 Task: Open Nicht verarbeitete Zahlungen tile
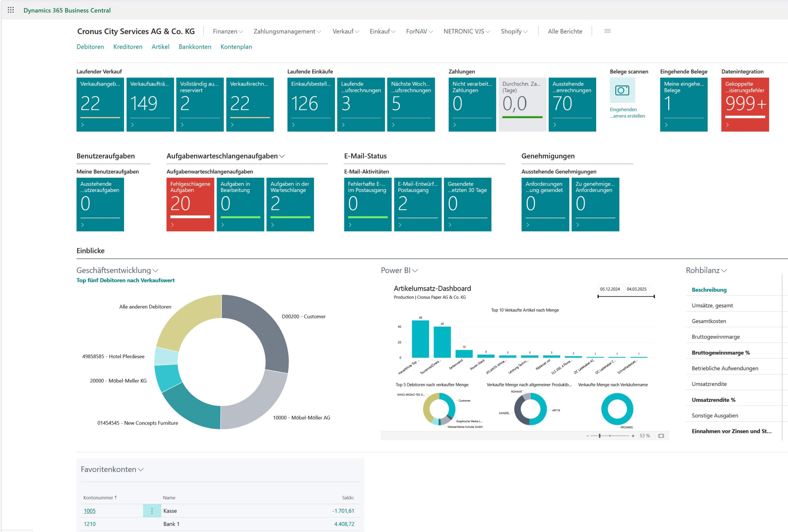(x=472, y=105)
